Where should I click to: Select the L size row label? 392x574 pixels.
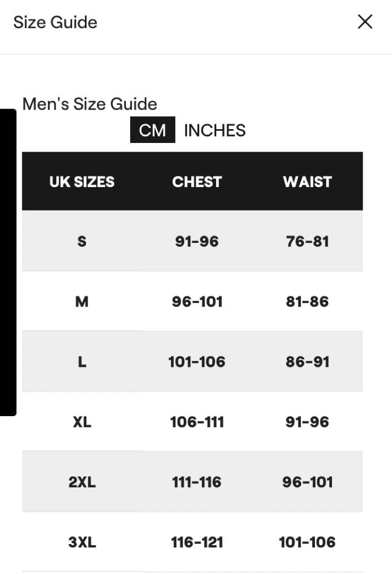pyautogui.click(x=82, y=362)
